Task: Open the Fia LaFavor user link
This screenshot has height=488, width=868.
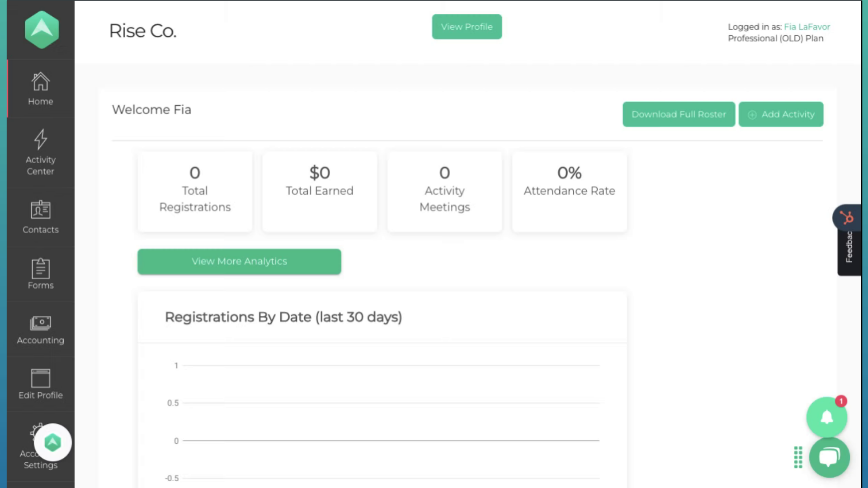Action: coord(807,27)
